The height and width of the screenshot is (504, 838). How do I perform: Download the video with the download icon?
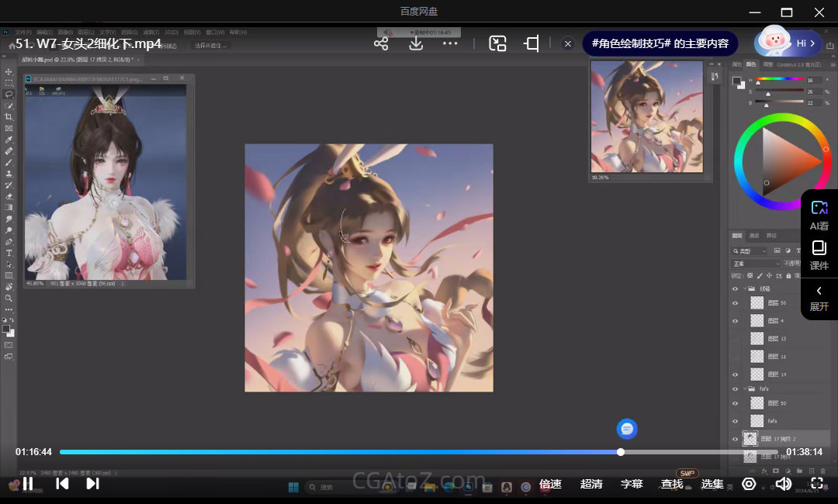point(416,43)
